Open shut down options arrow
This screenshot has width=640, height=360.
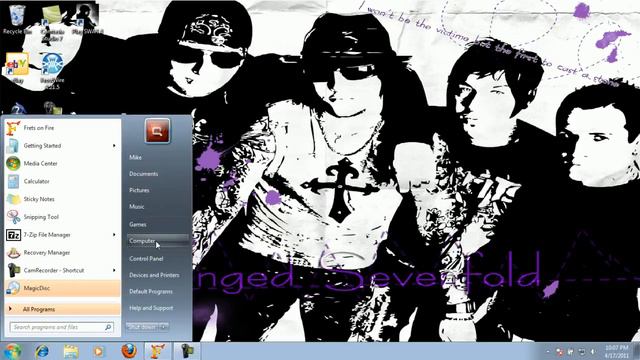[x=164, y=327]
